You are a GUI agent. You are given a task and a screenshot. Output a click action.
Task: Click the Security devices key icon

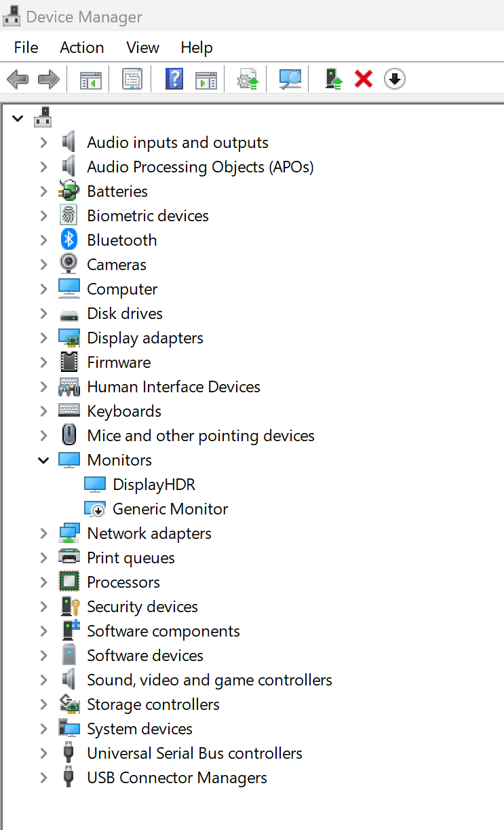click(71, 606)
